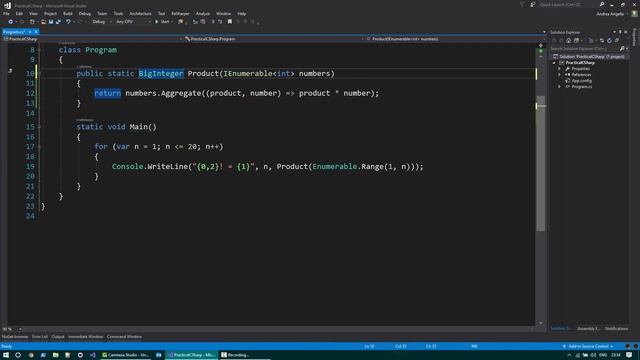Screen dimensions: 640x360
Task: Click in the Search Solution Explorer field
Action: pos(584,49)
